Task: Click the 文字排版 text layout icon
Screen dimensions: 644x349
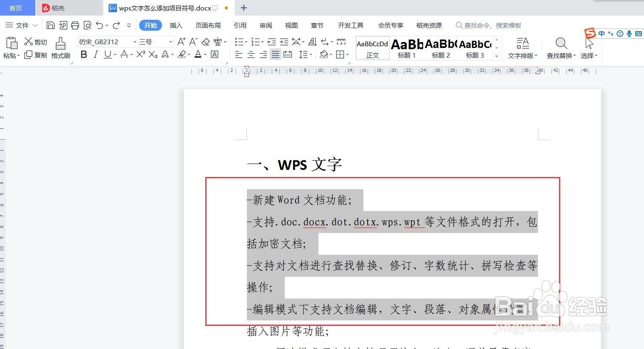Action: point(522,48)
